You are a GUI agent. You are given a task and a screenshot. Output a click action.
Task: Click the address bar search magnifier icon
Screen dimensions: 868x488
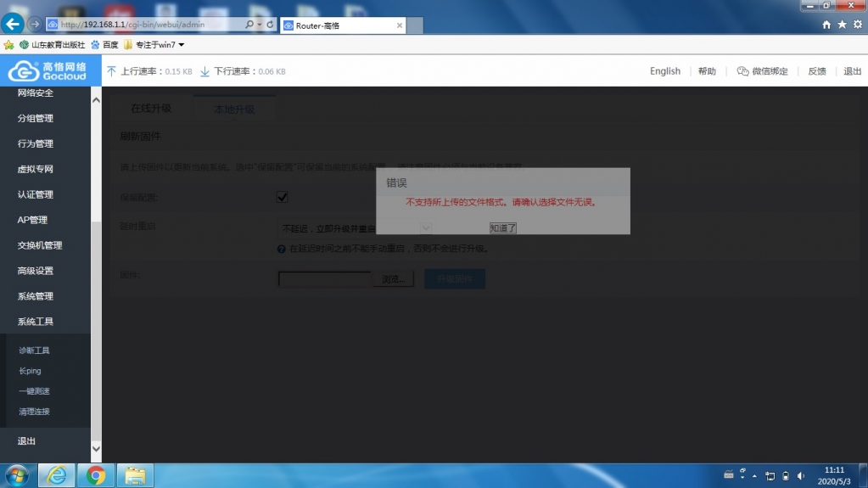coord(249,25)
